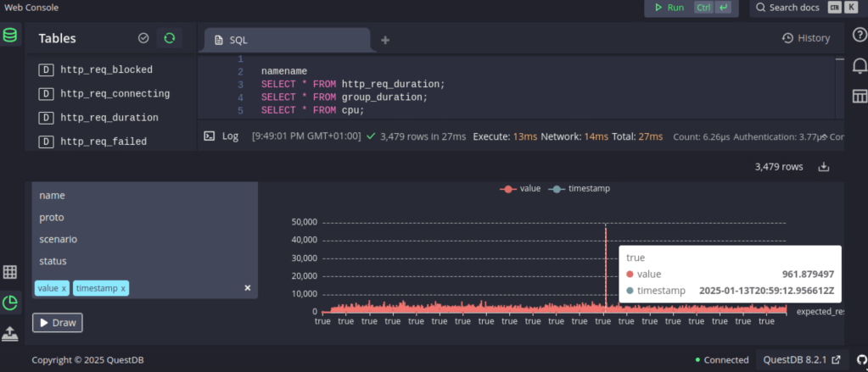
Task: Download results as CSV icon
Action: [823, 167]
